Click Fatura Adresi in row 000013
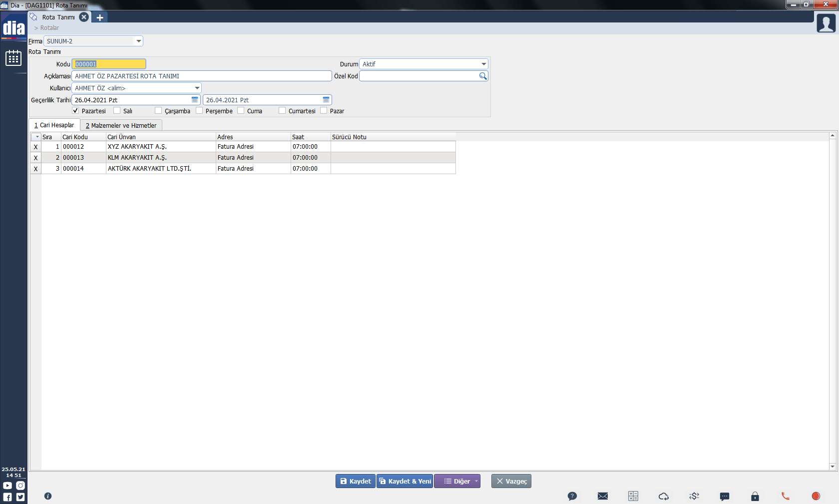 click(253, 158)
